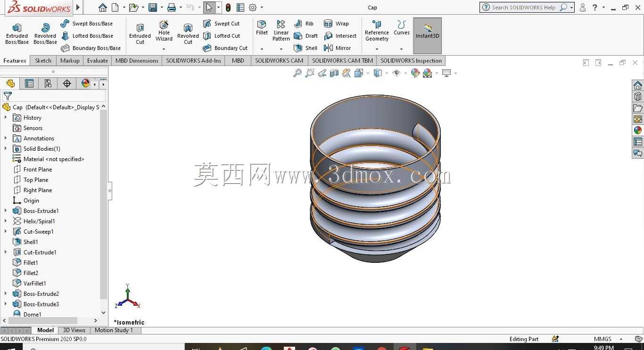
Task: Open the ConfigurationManager tab
Action: point(48,83)
